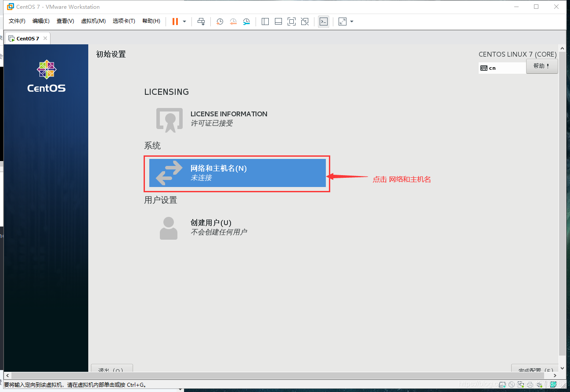Click the vertical scrollbar down arrow
Image resolution: width=570 pixels, height=392 pixels.
pos(562,369)
